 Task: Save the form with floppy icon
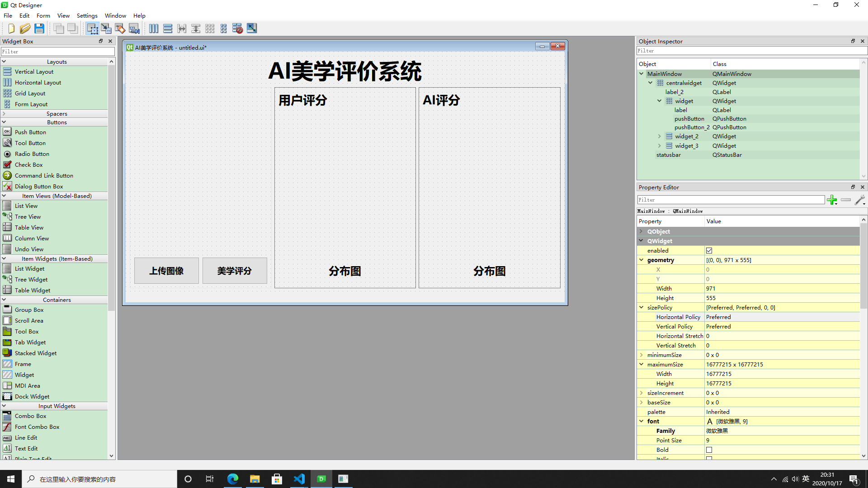pos(39,28)
